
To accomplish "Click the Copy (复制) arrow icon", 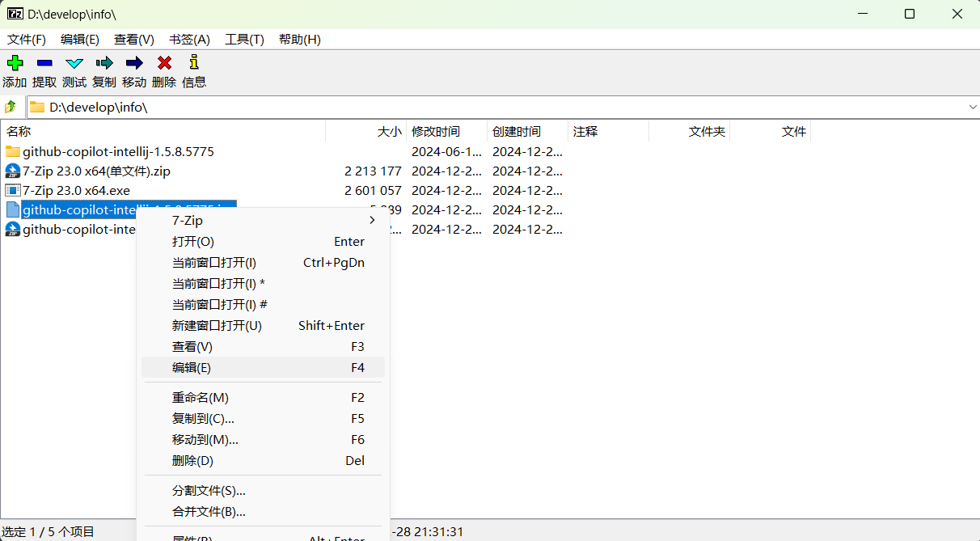I will pos(104,62).
